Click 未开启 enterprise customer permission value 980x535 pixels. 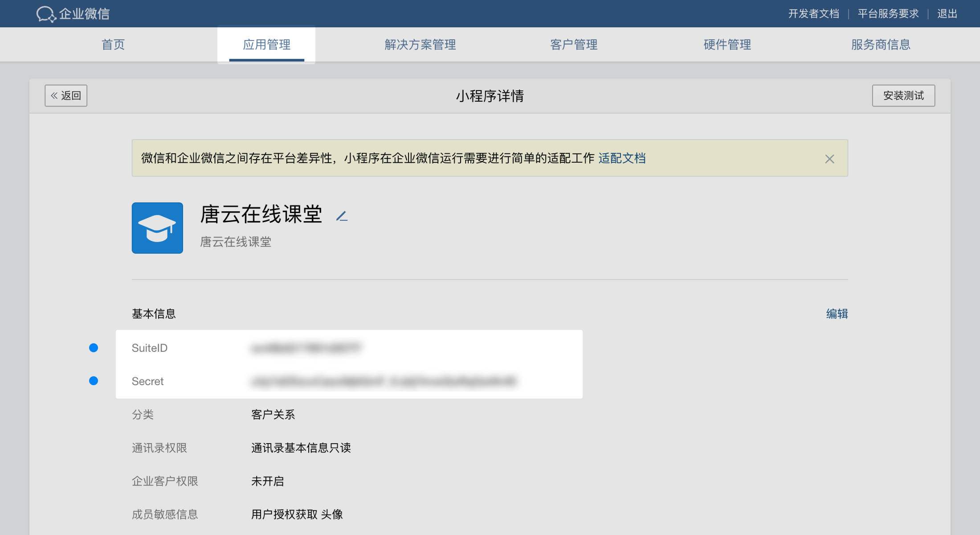[x=268, y=481]
